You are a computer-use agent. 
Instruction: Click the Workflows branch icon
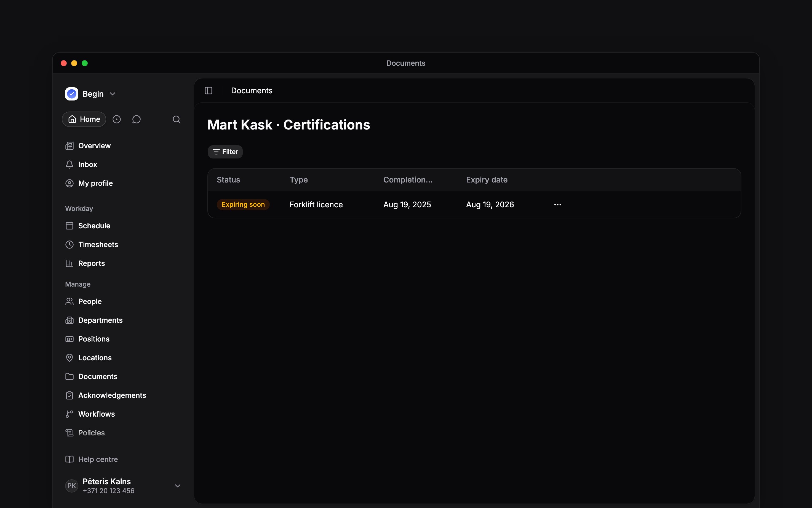coord(70,414)
